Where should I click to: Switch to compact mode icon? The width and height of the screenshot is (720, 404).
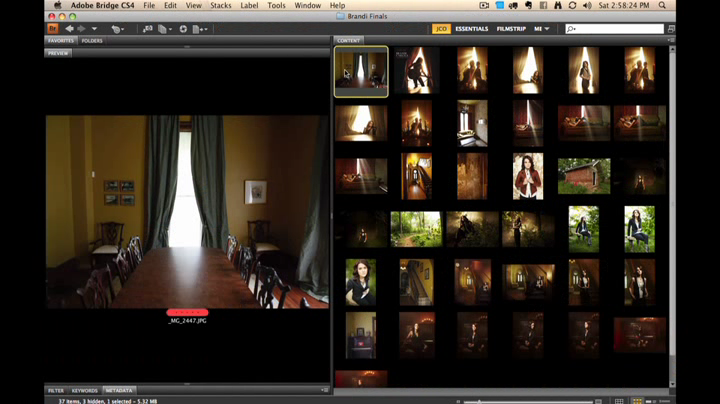[x=671, y=29]
